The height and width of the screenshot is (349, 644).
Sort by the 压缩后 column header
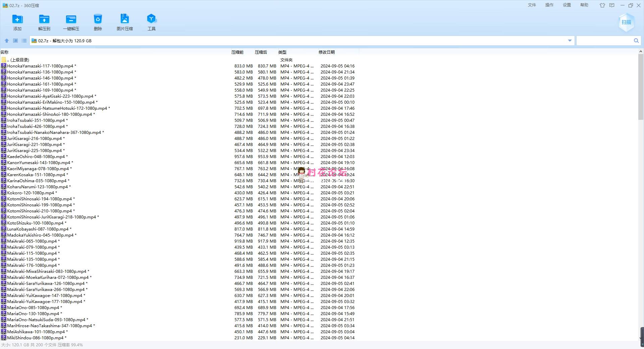point(261,52)
